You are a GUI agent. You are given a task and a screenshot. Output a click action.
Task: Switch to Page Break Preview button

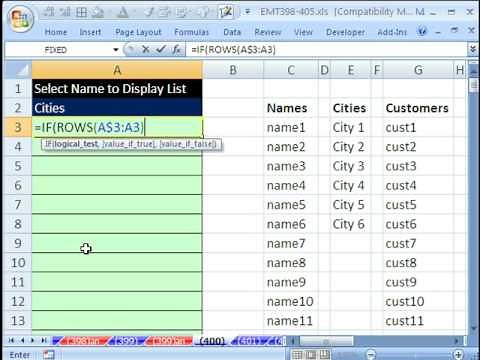(324, 355)
